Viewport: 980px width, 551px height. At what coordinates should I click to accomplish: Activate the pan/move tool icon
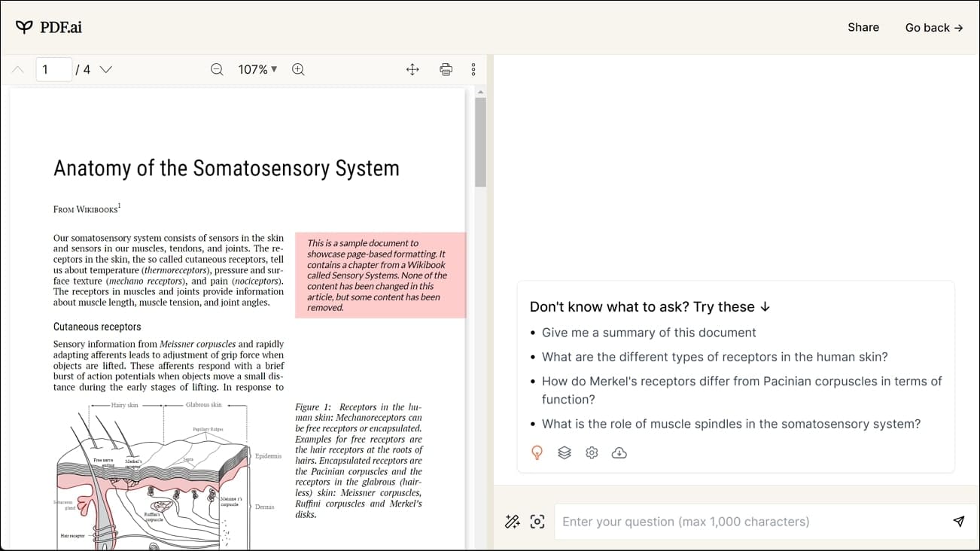point(412,69)
